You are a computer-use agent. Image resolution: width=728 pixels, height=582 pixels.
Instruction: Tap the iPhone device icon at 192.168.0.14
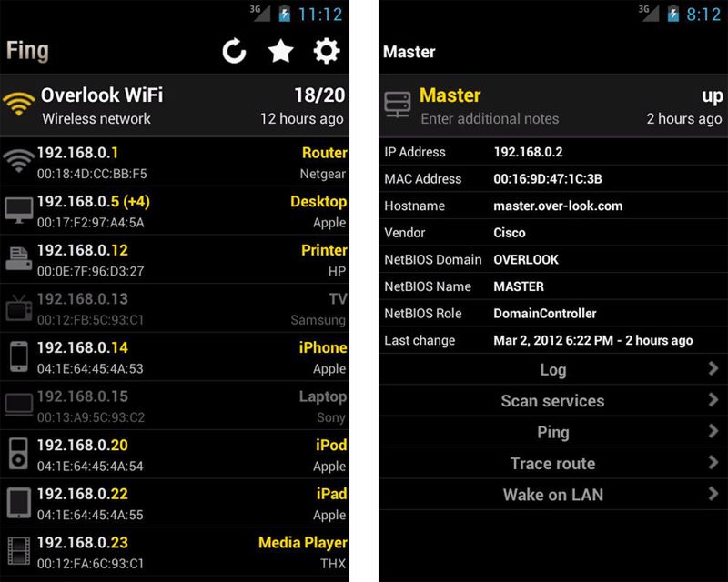coord(18,356)
